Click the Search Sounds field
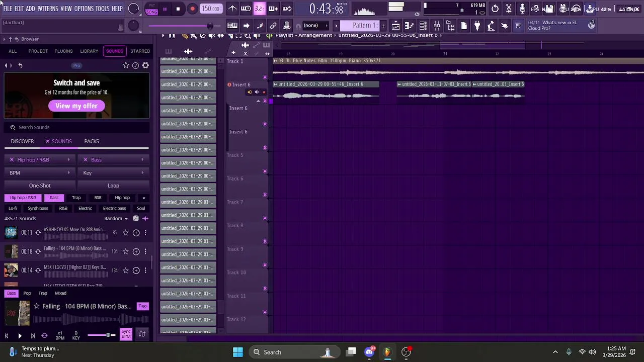 tap(76, 128)
